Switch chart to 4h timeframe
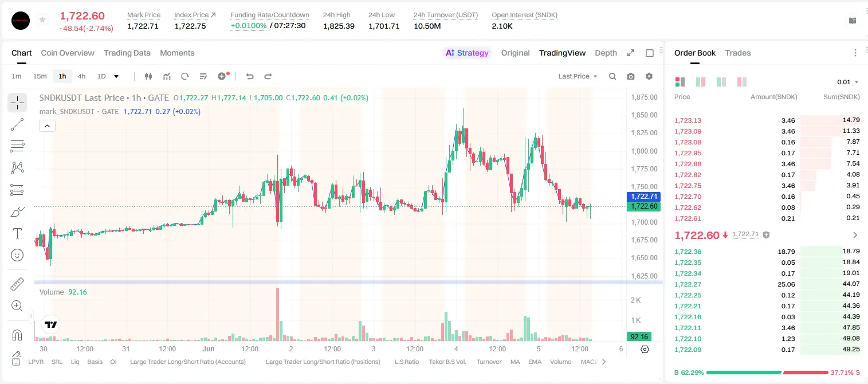 (x=82, y=76)
